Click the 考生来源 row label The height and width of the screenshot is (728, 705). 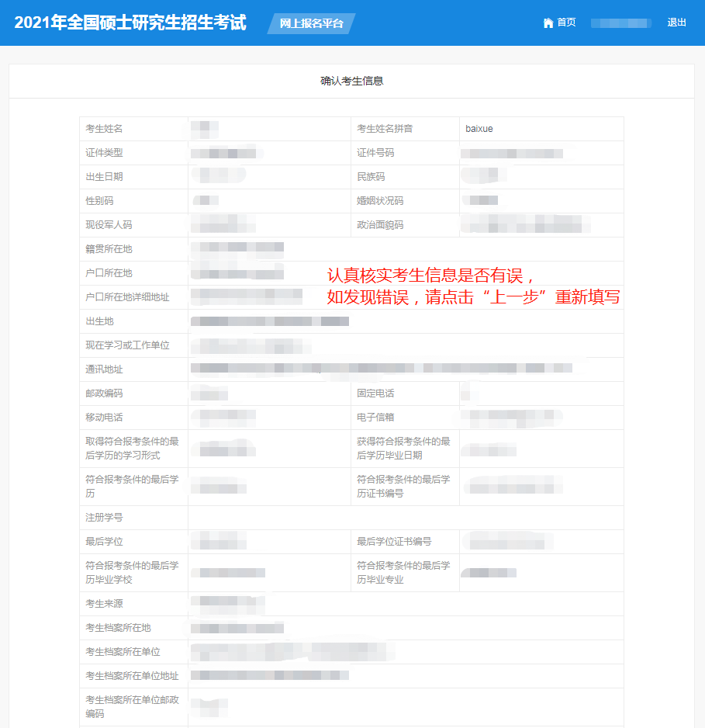(104, 604)
